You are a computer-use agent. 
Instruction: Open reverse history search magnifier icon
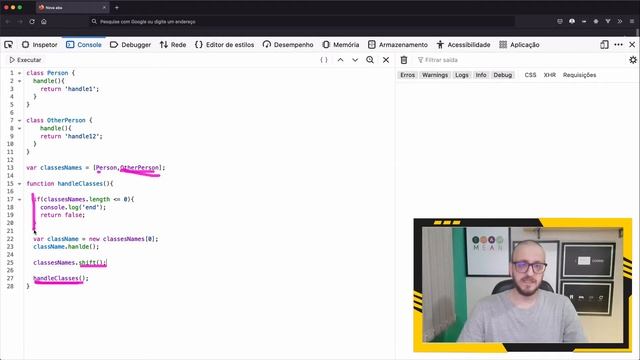pos(370,60)
